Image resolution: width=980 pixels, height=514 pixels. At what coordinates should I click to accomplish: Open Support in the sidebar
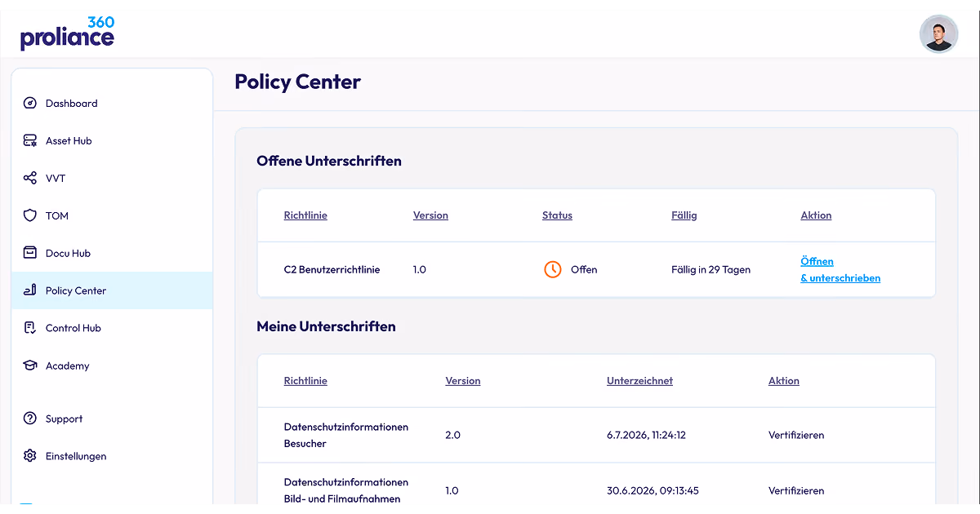[112, 419]
